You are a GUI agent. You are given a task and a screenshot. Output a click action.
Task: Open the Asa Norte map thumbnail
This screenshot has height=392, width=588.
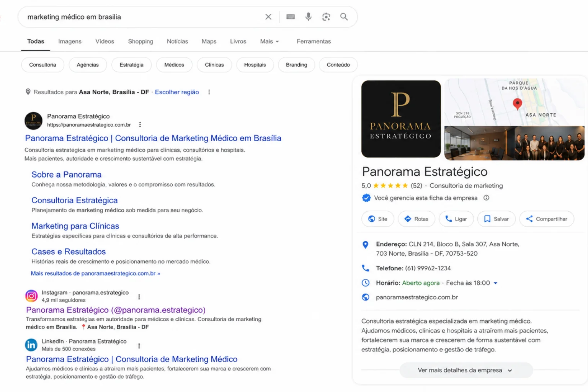514,102
